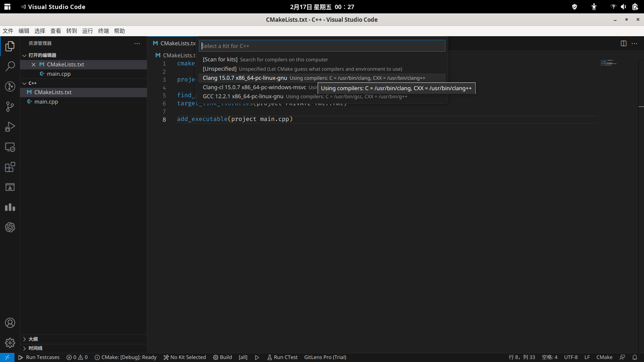
Task: Choose the [Scan for kits] option
Action: click(322, 60)
